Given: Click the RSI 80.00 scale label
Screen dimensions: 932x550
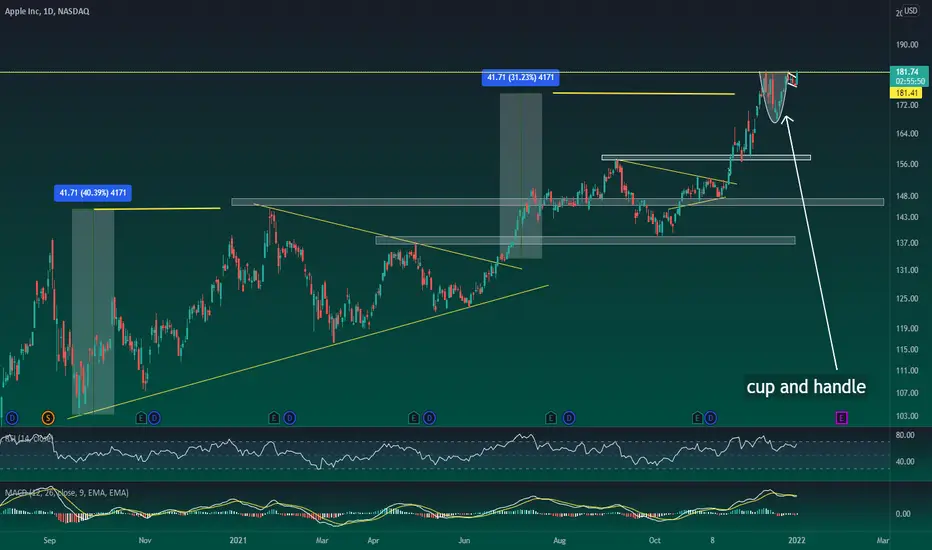Looking at the screenshot, I should (905, 435).
